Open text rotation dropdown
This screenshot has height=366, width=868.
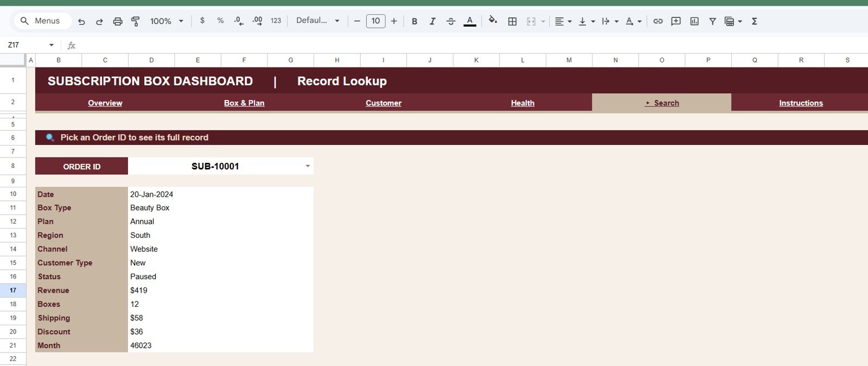click(633, 21)
